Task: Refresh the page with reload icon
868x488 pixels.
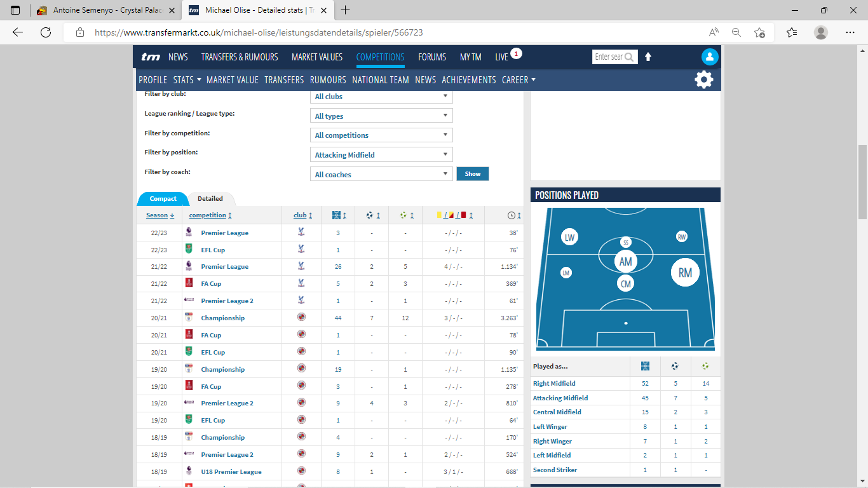Action: pos(46,32)
